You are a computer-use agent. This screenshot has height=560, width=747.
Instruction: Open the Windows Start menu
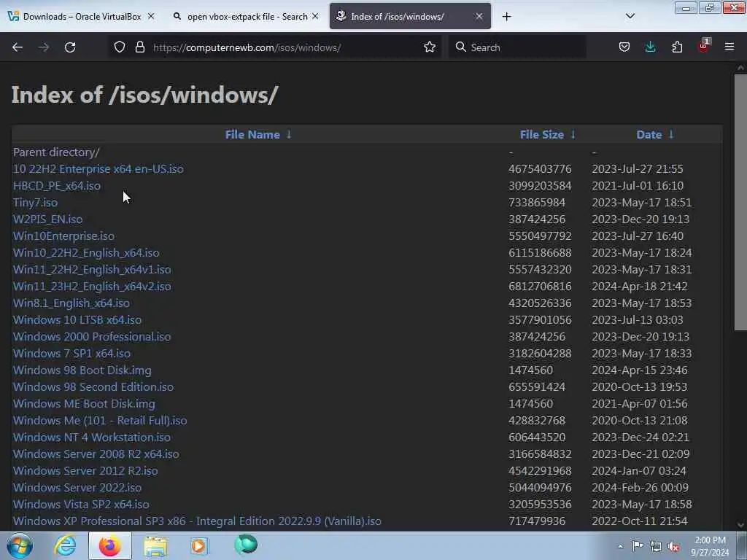click(20, 545)
